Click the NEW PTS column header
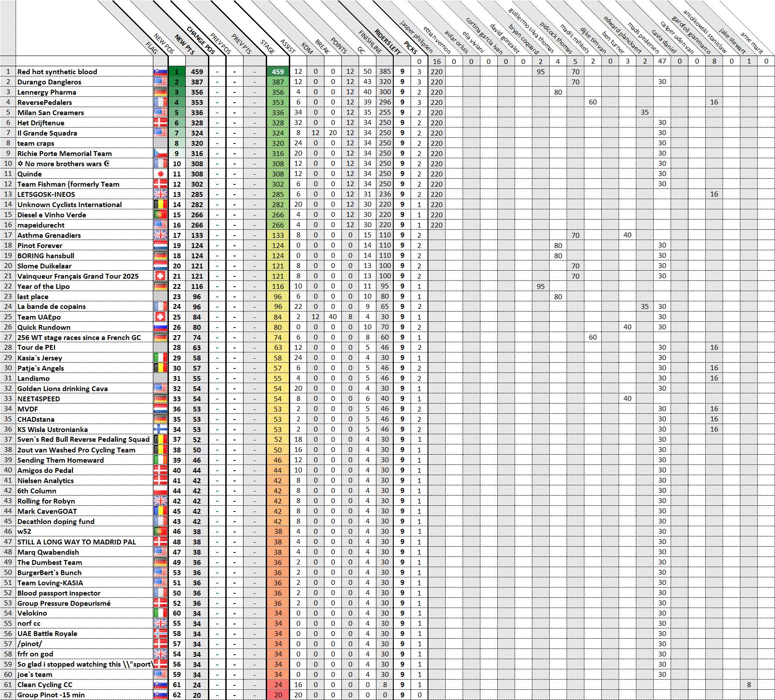 (184, 44)
